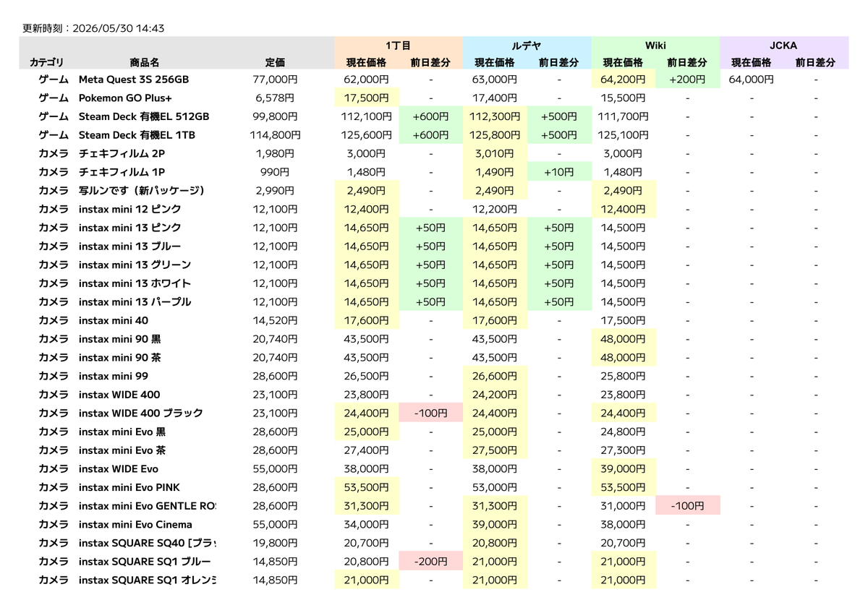Click the 112,300円 ルデヤ price cell
The width and height of the screenshot is (868, 613).
click(495, 116)
